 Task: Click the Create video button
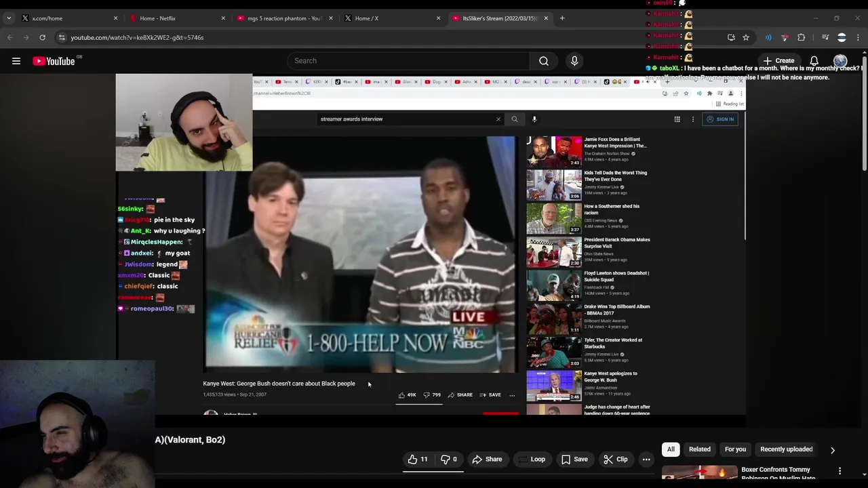(778, 61)
